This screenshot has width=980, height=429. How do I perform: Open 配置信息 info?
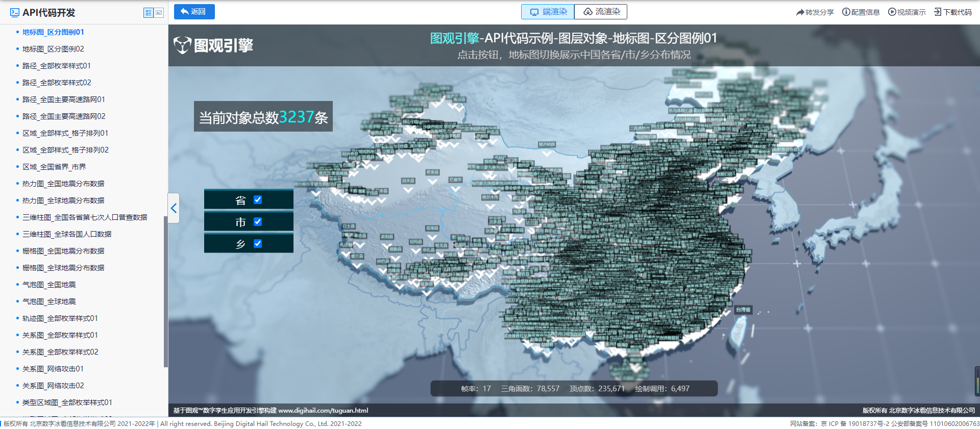pyautogui.click(x=861, y=12)
